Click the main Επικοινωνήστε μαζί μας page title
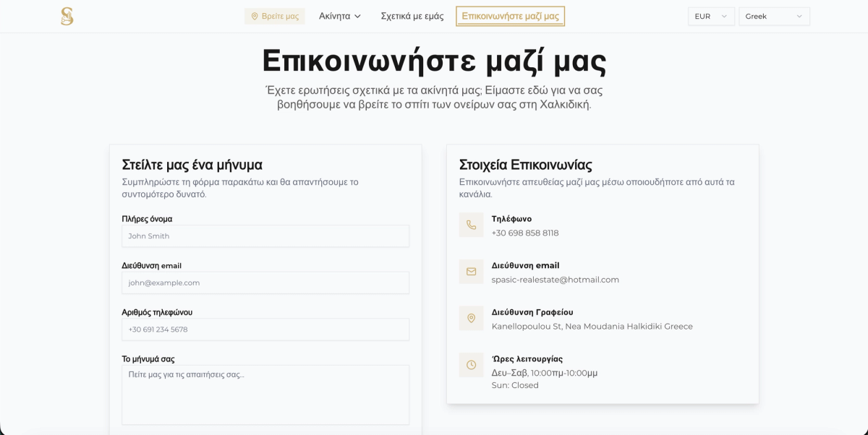868x435 pixels. point(434,61)
